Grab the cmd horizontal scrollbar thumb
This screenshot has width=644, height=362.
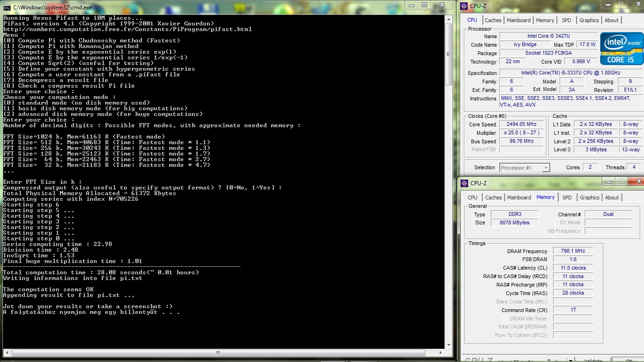coord(218,353)
